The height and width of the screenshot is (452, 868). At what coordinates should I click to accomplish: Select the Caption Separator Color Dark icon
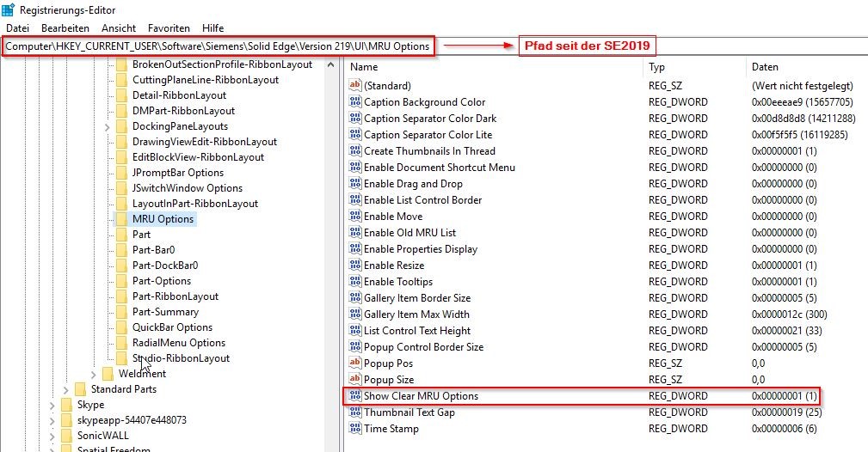point(354,118)
